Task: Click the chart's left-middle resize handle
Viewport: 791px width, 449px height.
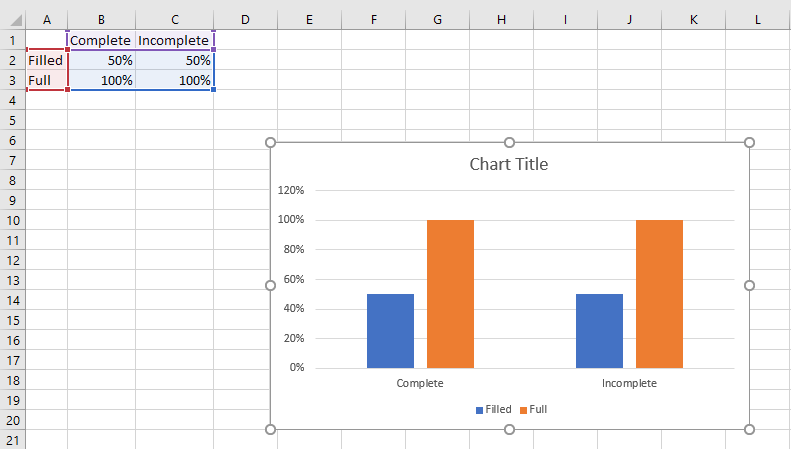Action: point(270,286)
